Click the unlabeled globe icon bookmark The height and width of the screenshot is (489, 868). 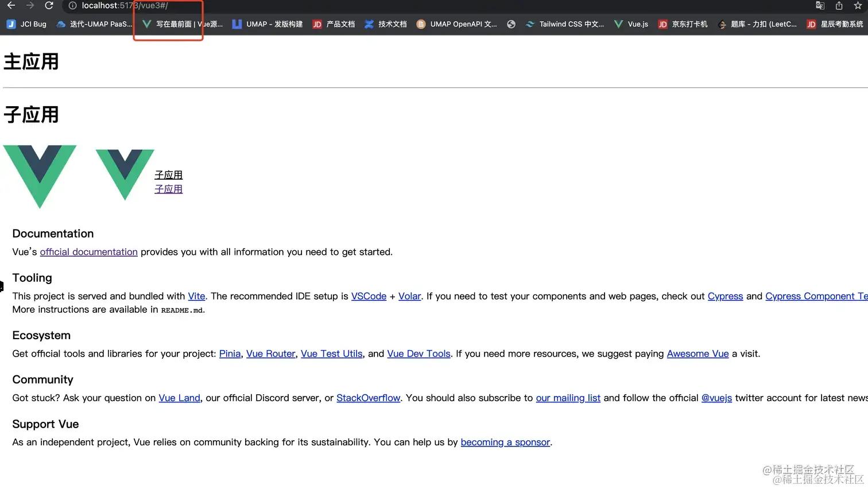coord(511,24)
